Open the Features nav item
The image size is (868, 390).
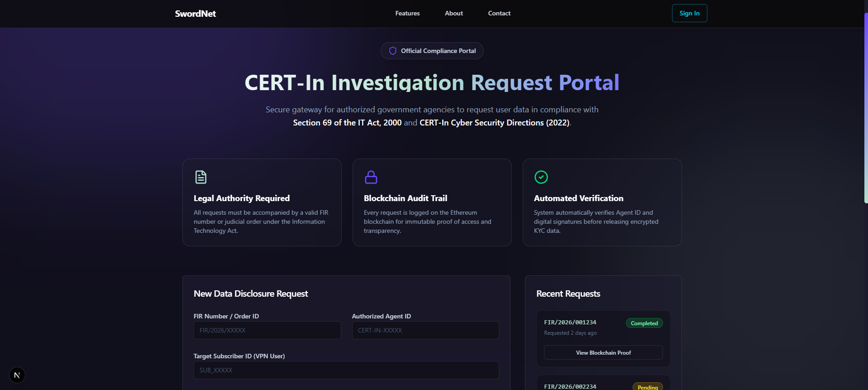click(x=407, y=13)
